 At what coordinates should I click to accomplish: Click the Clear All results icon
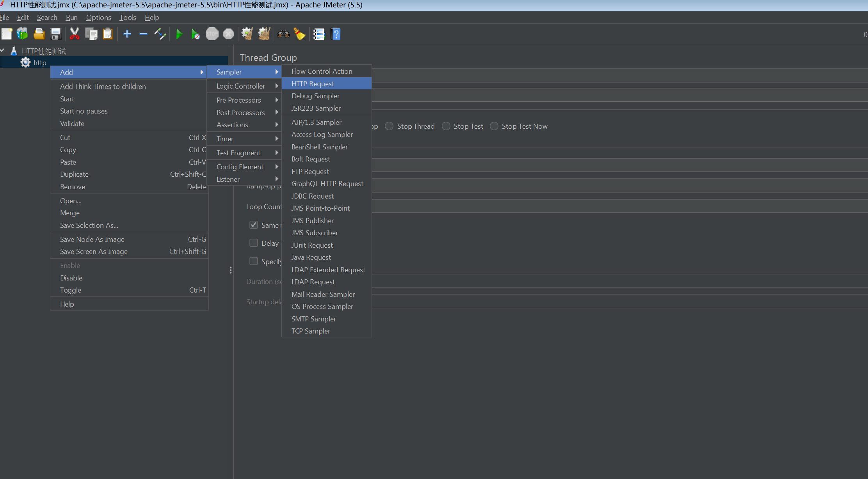pyautogui.click(x=264, y=34)
